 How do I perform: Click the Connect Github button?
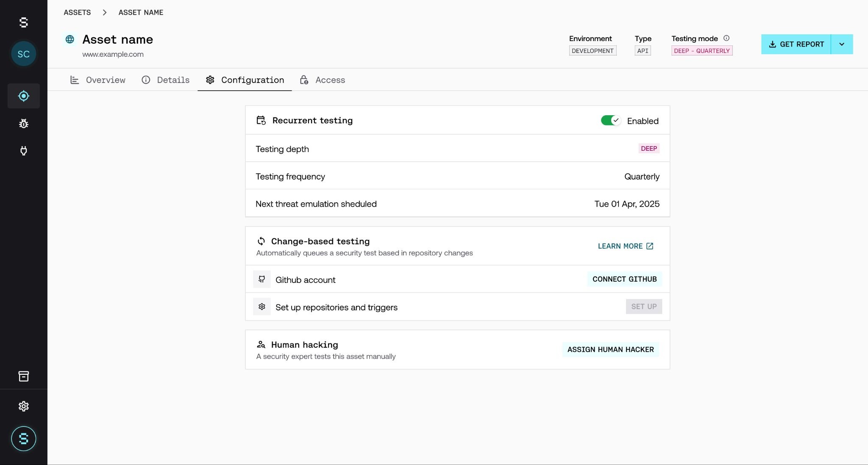pyautogui.click(x=625, y=279)
